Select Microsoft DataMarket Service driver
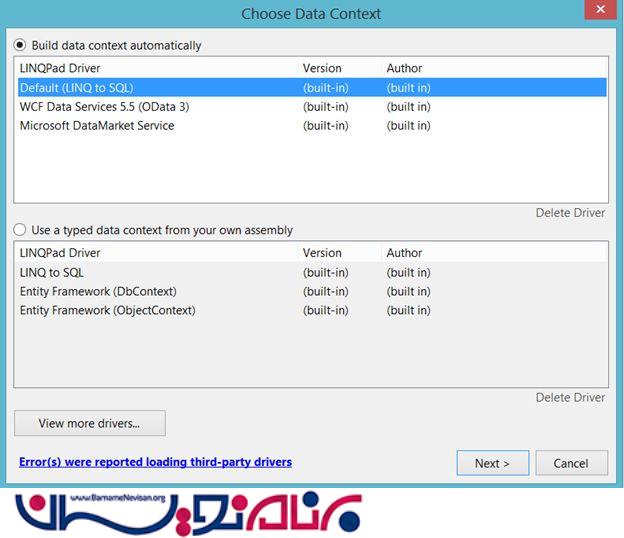The image size is (624, 538). point(96,125)
